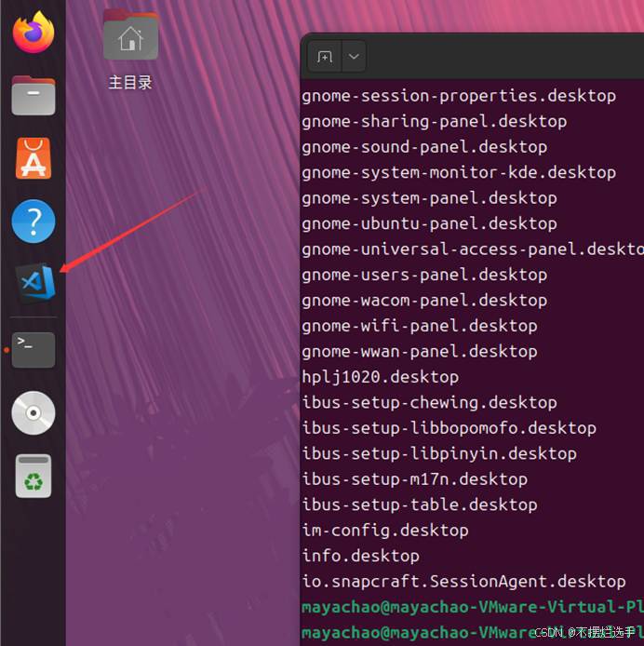Click gnome-wwan-panel.desktop line
644x646 pixels.
(420, 352)
